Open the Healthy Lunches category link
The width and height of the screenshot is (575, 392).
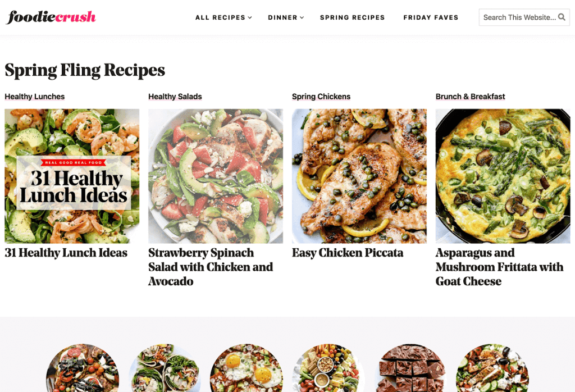coord(34,97)
